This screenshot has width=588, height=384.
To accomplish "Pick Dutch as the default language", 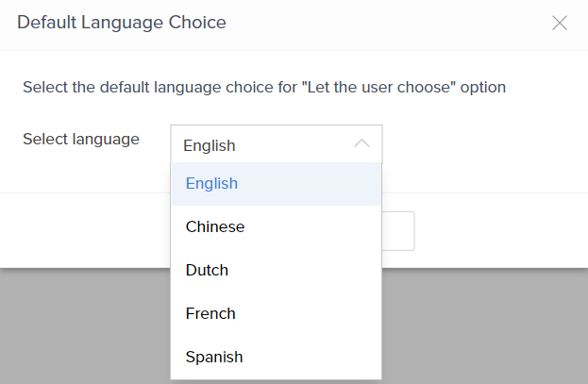I will click(x=207, y=270).
